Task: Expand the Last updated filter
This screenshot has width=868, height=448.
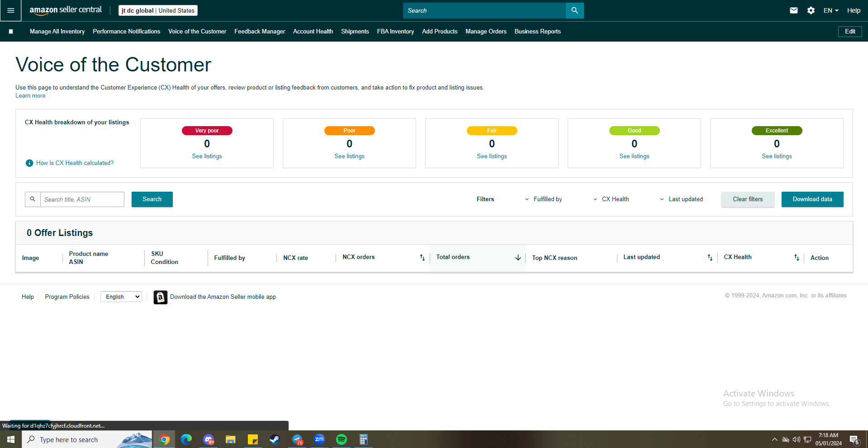Action: (x=681, y=199)
